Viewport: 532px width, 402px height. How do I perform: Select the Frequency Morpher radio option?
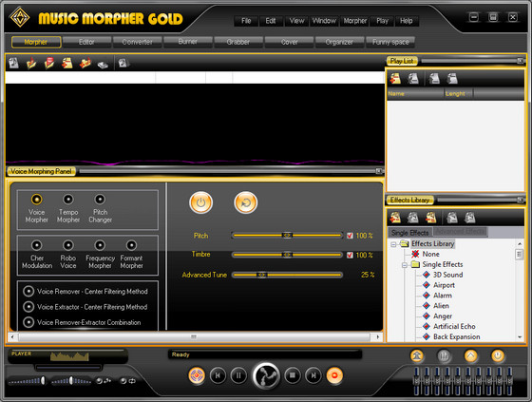click(x=100, y=245)
